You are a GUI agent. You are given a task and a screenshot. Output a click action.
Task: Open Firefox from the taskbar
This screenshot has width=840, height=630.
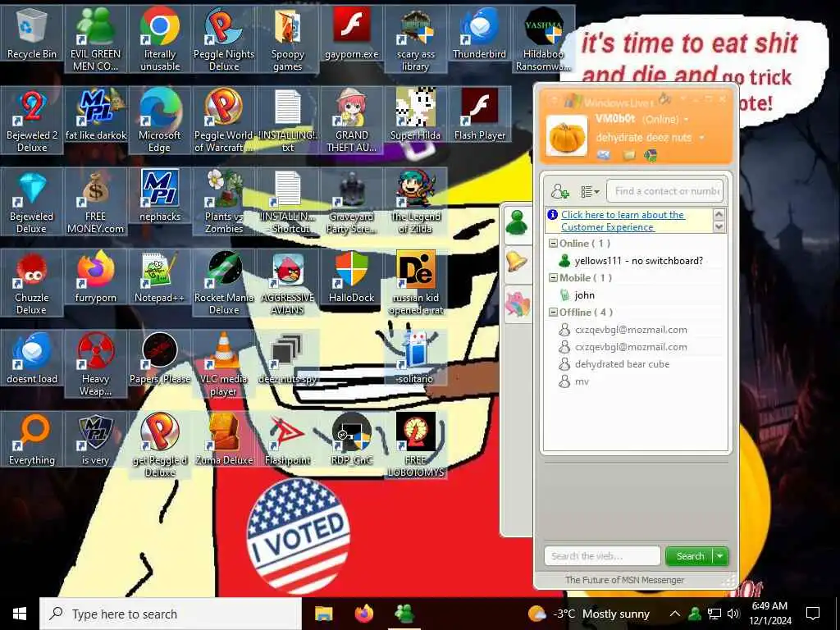click(364, 614)
